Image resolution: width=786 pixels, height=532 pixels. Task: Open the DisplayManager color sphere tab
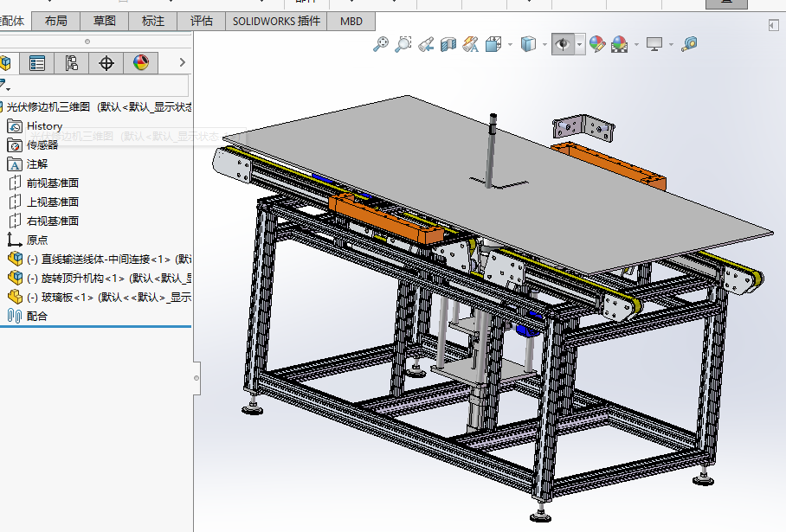141,62
